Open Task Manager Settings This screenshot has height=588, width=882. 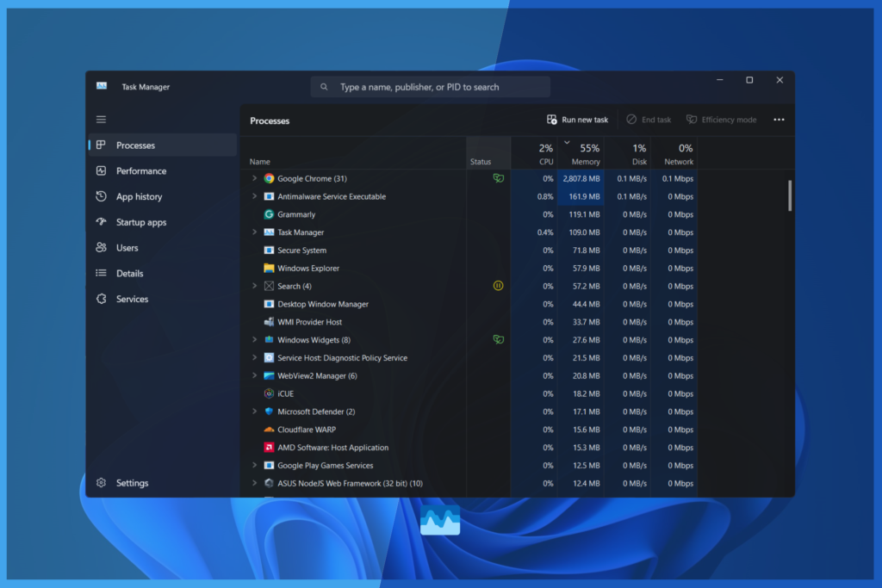click(x=163, y=483)
